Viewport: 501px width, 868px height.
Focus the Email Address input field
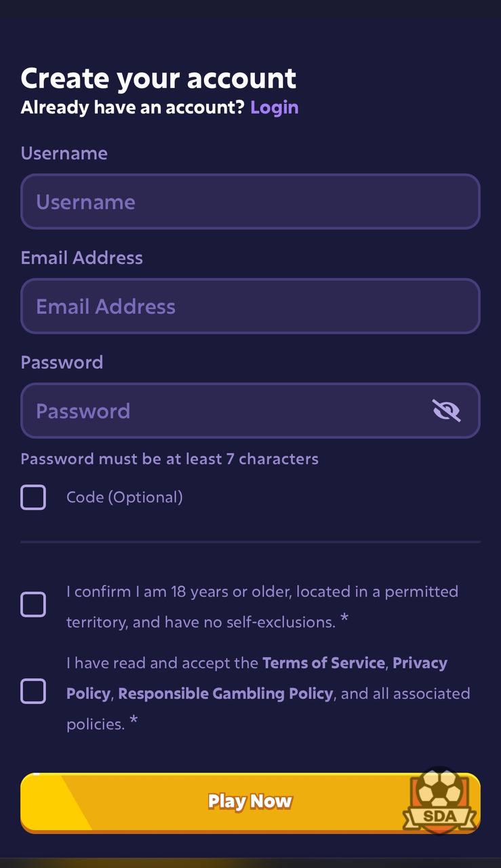pyautogui.click(x=250, y=306)
